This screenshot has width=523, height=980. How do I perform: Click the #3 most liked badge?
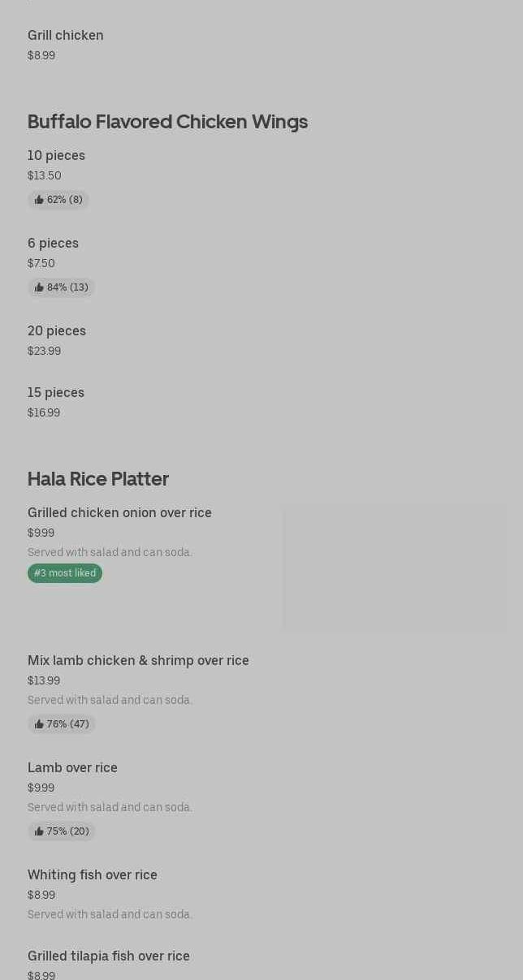(65, 573)
